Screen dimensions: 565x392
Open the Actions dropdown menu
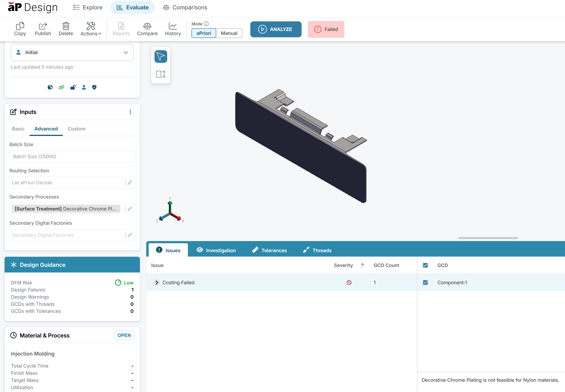point(91,29)
